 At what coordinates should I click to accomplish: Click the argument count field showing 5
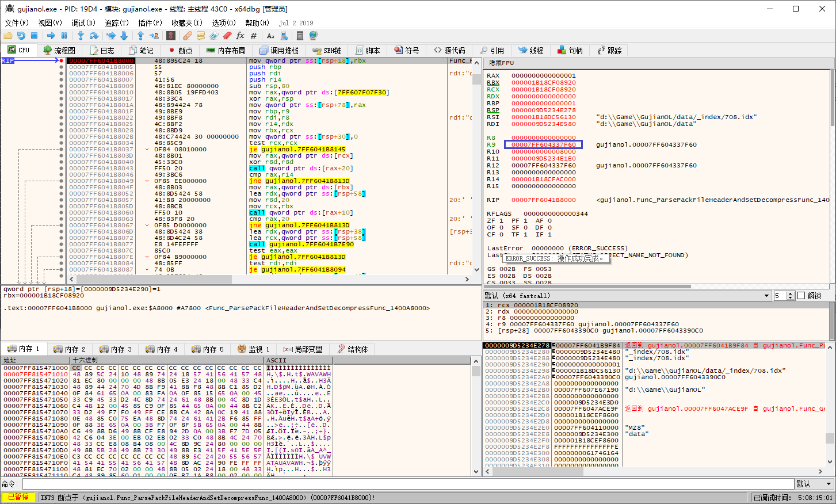pyautogui.click(x=780, y=296)
